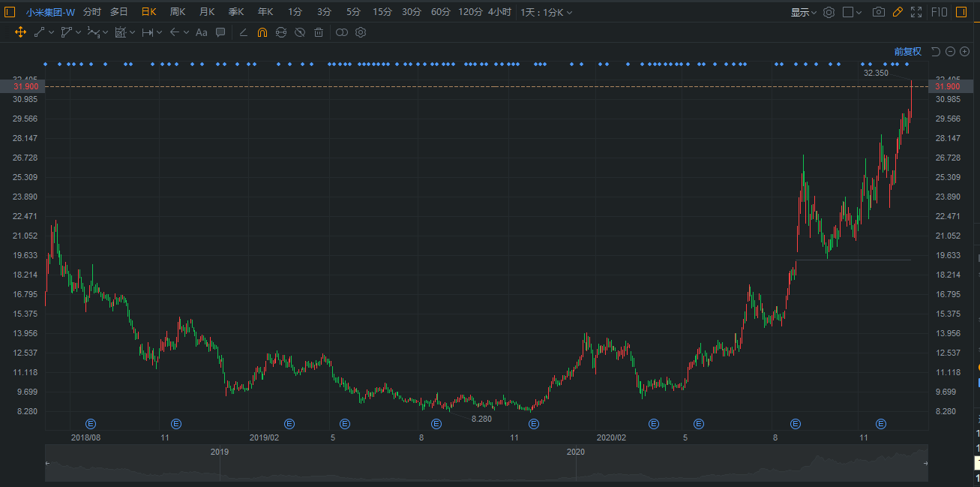Select the Aa text annotation tool
980x487 pixels.
point(201,32)
